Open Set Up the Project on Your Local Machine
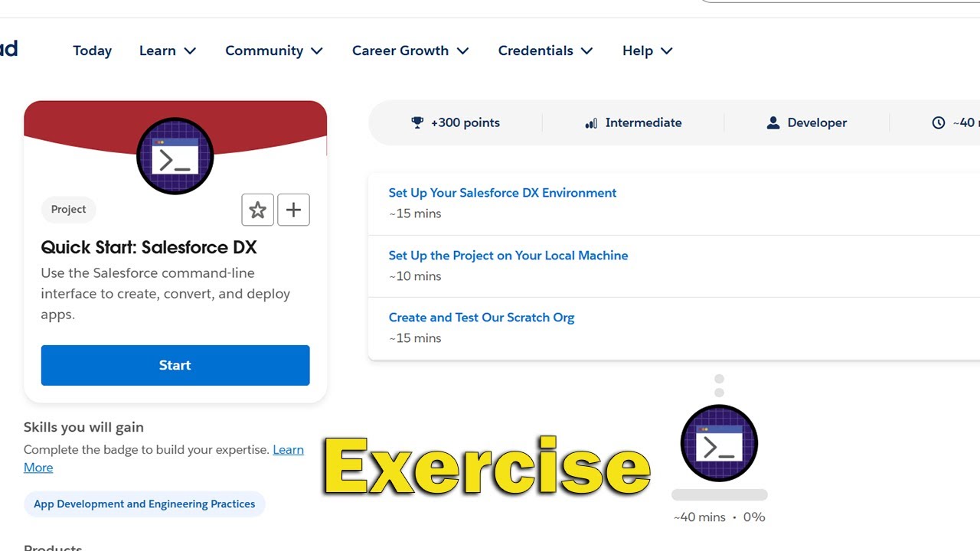 508,256
